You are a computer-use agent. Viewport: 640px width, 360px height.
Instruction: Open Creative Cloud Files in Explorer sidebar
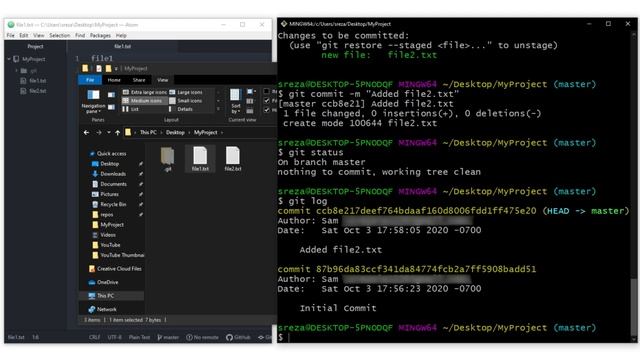[x=115, y=269]
